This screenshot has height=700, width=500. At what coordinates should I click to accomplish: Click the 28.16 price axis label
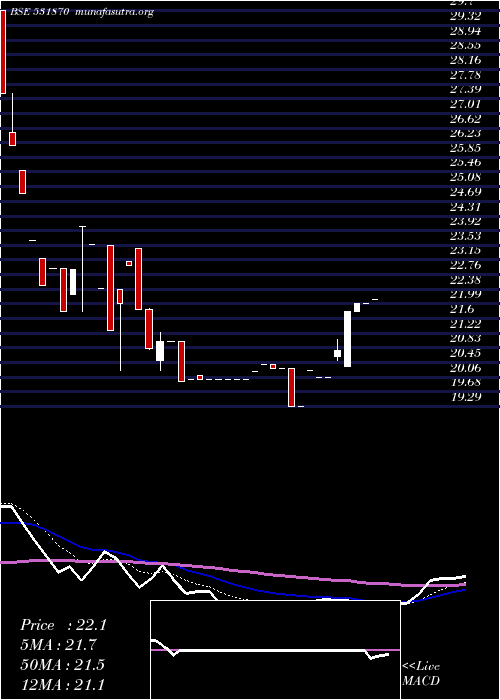click(x=465, y=60)
